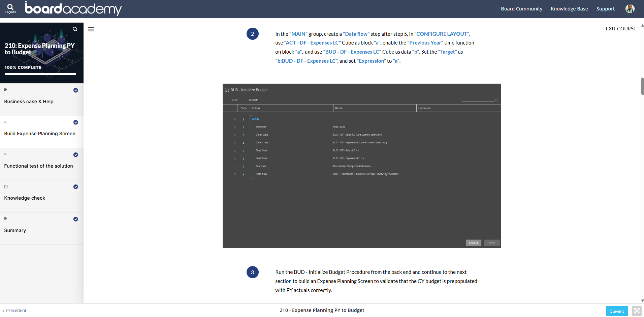Viewport: 644px width, 317px height.
Task: Click the "Data flow" highlighted text in step 2
Action: pyautogui.click(x=356, y=34)
